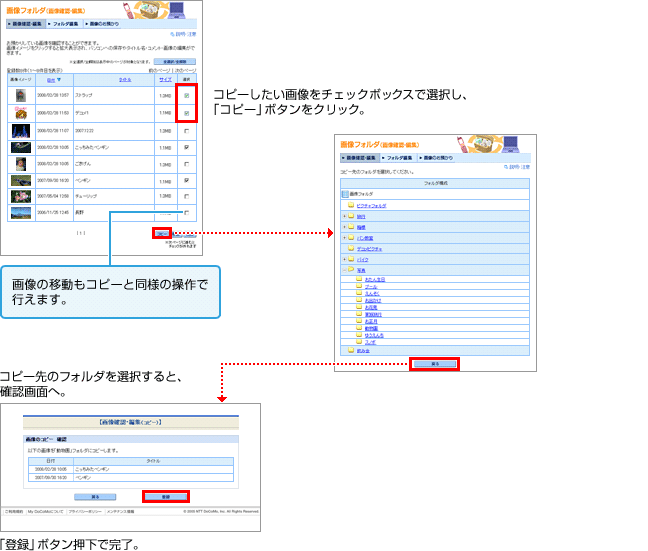Screen dimensions: 648x551
Task: Open the help link in the image list window
Action: [183, 34]
